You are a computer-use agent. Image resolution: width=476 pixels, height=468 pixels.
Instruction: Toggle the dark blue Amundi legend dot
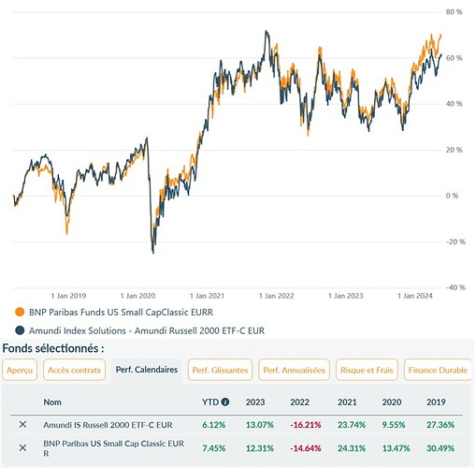point(20,330)
